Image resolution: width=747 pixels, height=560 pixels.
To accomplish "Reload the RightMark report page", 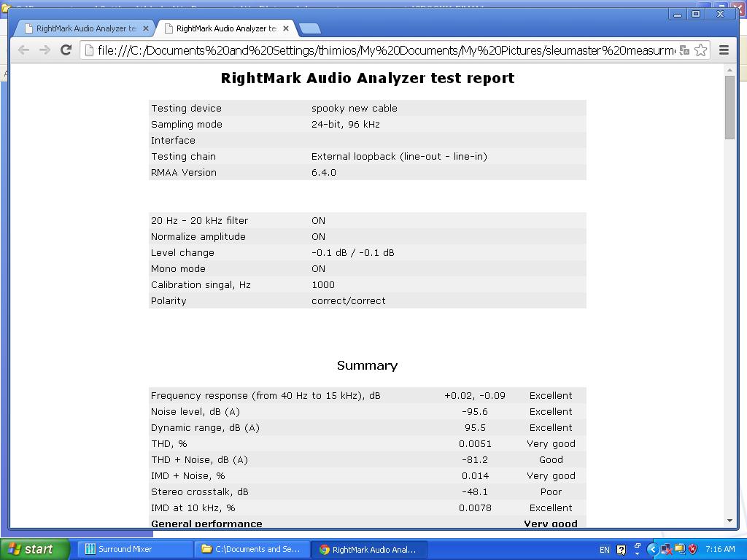I will (x=66, y=50).
